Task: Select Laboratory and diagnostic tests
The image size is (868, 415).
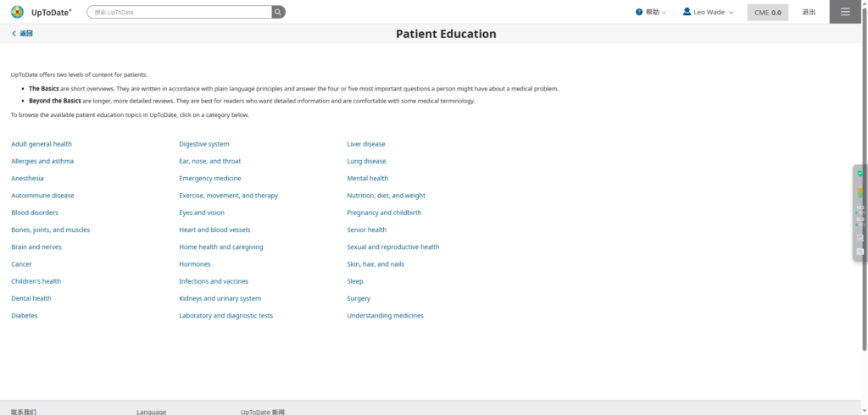Action: tap(225, 315)
